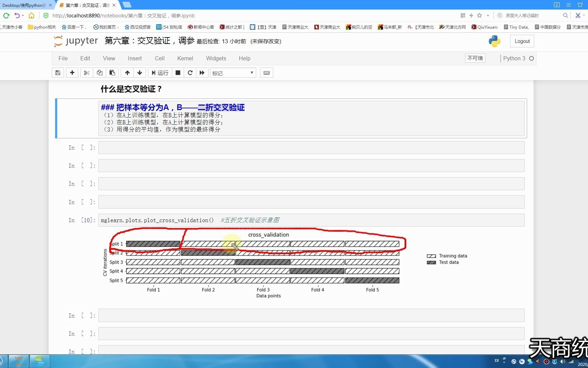
Task: Go to browser home page icon
Action: point(31,15)
